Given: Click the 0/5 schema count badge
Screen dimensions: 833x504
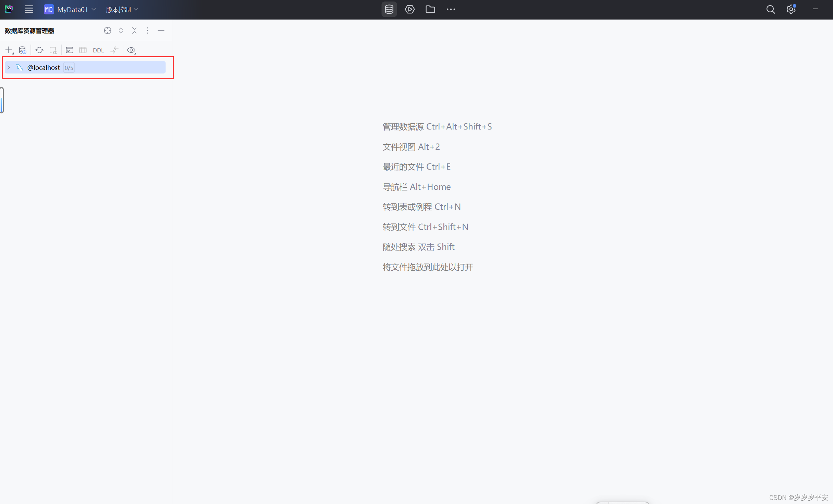Looking at the screenshot, I should click(69, 68).
